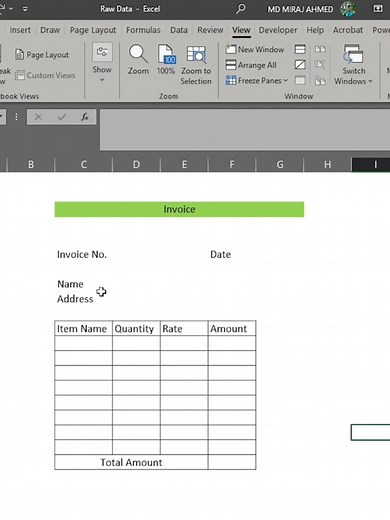390x520 pixels.
Task: Click the formula bar Enter checkmark
Action: [62, 117]
